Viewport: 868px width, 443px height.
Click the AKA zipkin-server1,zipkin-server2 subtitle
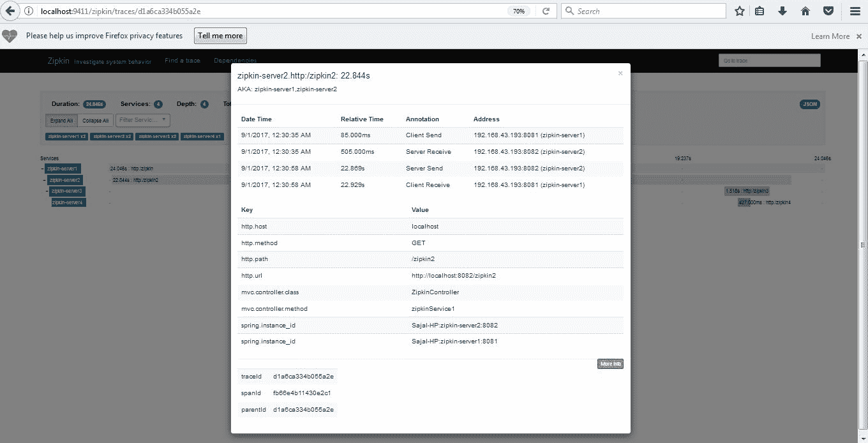pos(287,89)
